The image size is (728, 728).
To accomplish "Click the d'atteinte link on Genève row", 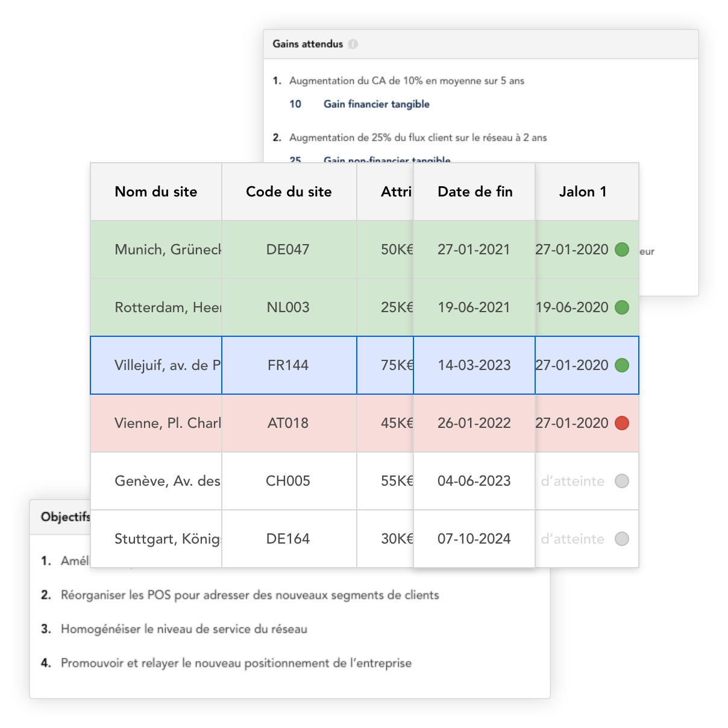I will point(572,481).
